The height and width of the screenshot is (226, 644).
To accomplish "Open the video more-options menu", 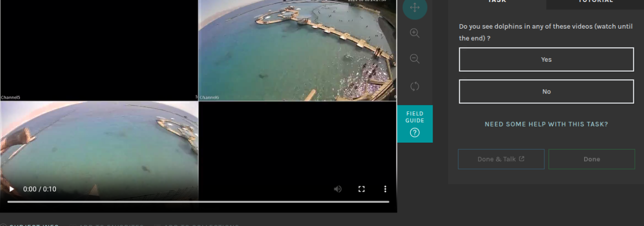I will coord(385,189).
